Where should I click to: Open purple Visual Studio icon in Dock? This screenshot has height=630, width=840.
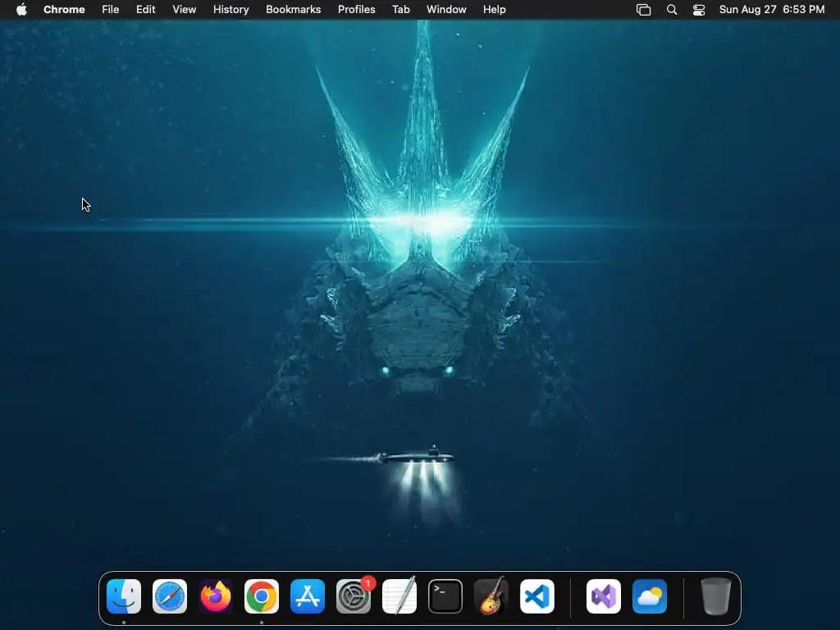[604, 596]
